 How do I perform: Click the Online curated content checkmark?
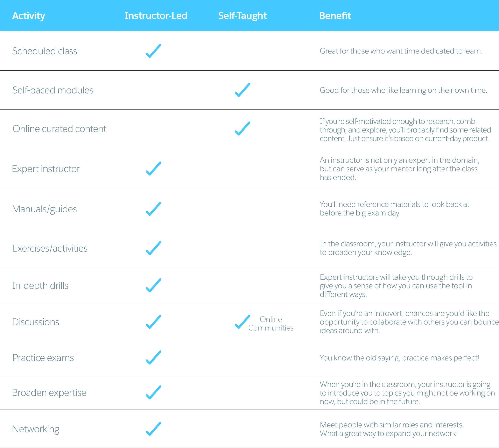pos(242,129)
